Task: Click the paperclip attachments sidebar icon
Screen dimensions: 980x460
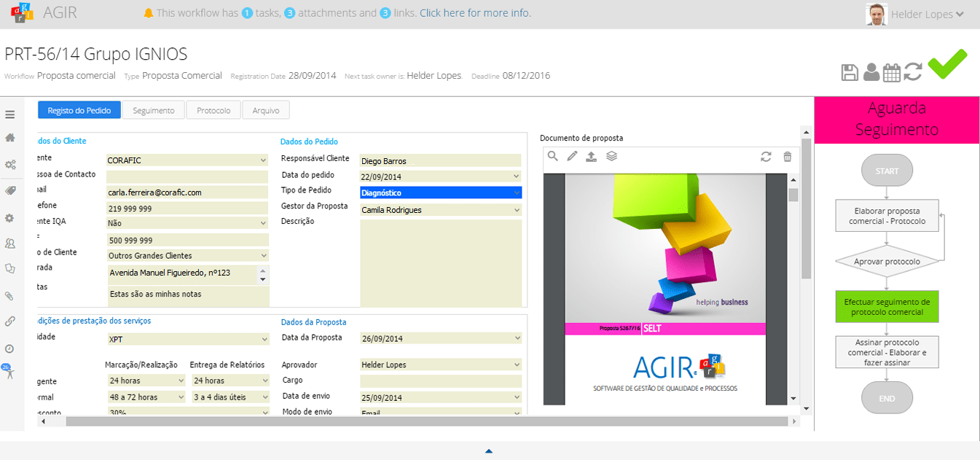Action: [x=10, y=296]
